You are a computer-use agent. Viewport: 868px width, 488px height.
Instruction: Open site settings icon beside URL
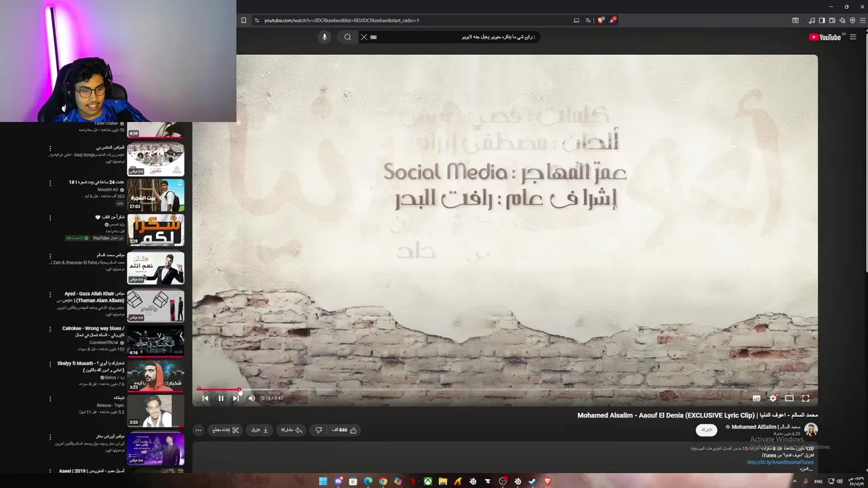coord(257,20)
